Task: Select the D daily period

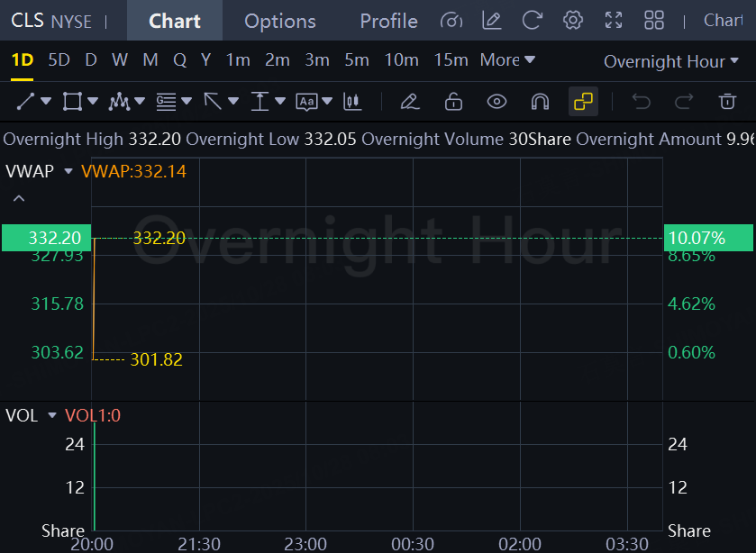Action: (x=91, y=59)
